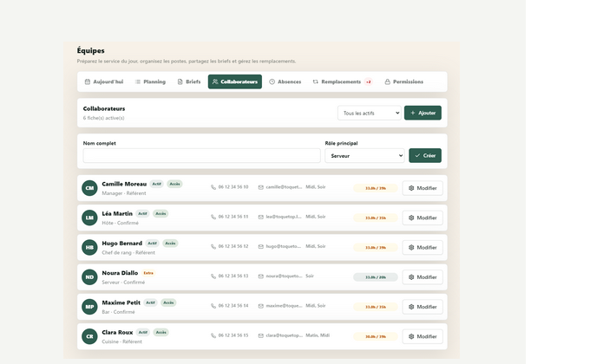Image resolution: width=590 pixels, height=364 pixels.
Task: Focus the 'Nom complet' input field
Action: click(201, 156)
